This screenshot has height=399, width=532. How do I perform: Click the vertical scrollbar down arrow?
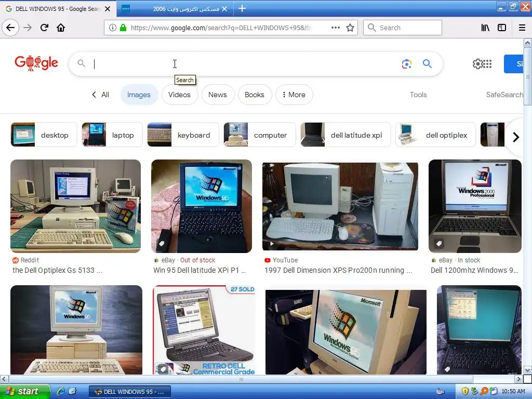pyautogui.click(x=527, y=370)
